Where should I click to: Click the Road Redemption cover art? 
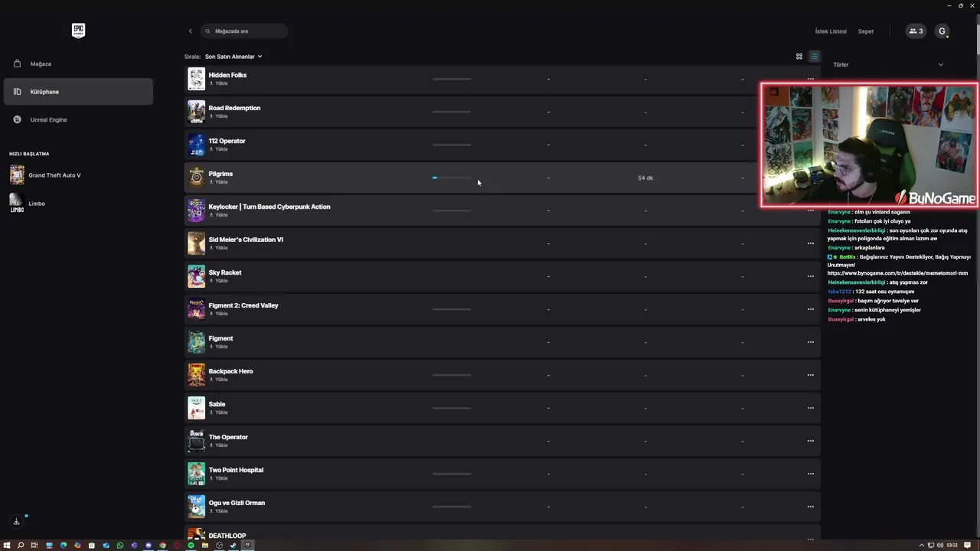click(197, 112)
